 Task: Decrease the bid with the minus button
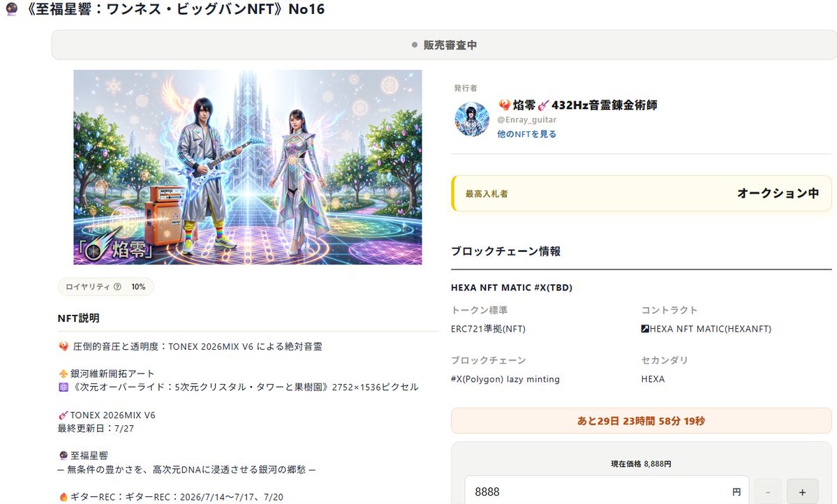point(768,492)
